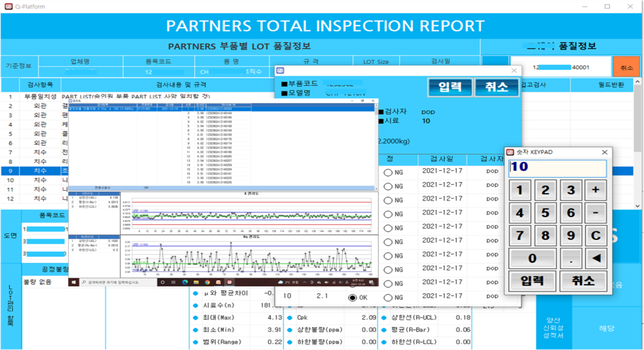644x350 pixels.
Task: Click the 범위(Range) statistic label
Action: pyautogui.click(x=222, y=342)
